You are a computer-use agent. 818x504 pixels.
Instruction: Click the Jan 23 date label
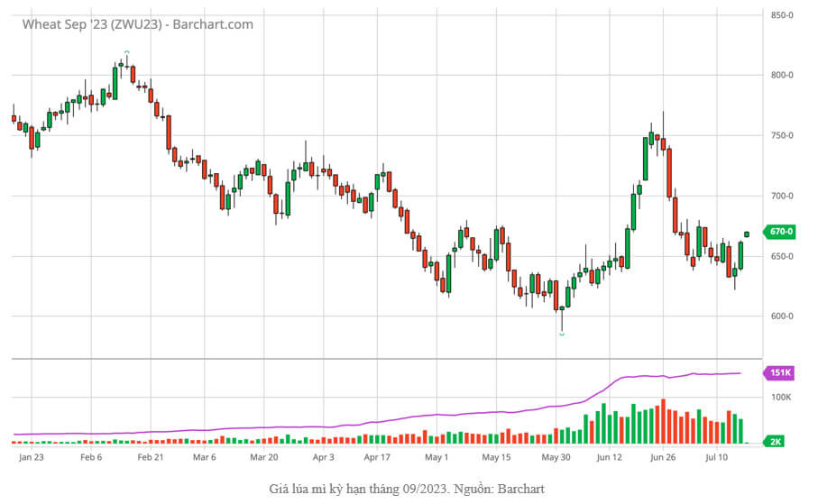[32, 457]
